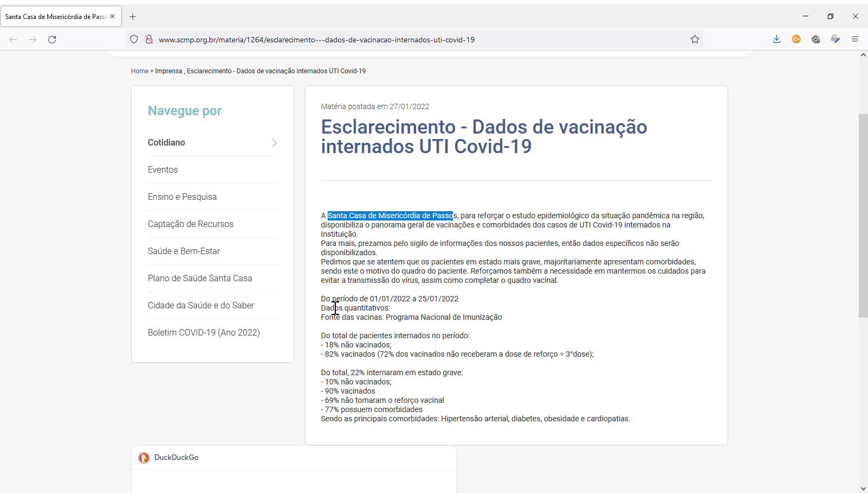This screenshot has width=868, height=493.
Task: Click the browser forward arrow
Action: [33, 39]
